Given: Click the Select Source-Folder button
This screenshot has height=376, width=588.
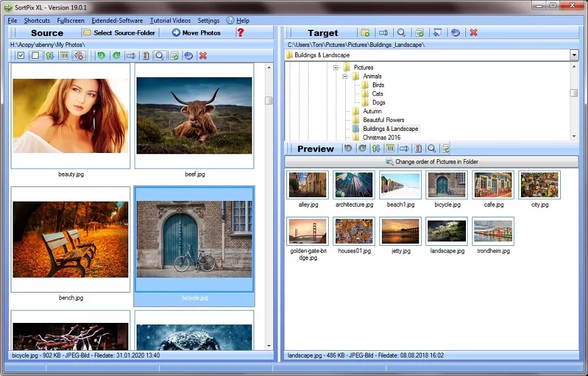Looking at the screenshot, I should (119, 33).
